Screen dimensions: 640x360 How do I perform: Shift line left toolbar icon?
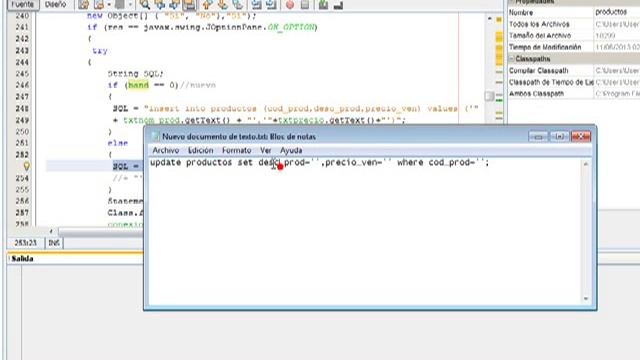click(x=256, y=5)
